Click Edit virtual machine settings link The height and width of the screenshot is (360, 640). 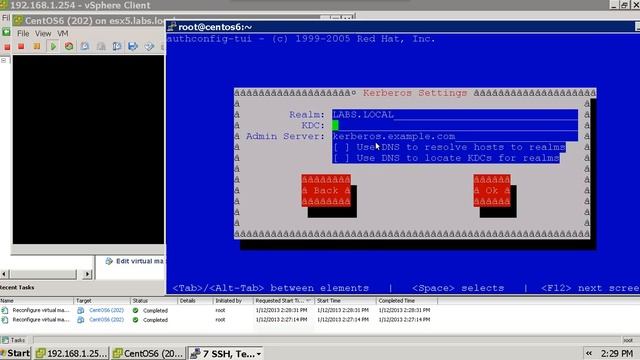pyautogui.click(x=139, y=261)
